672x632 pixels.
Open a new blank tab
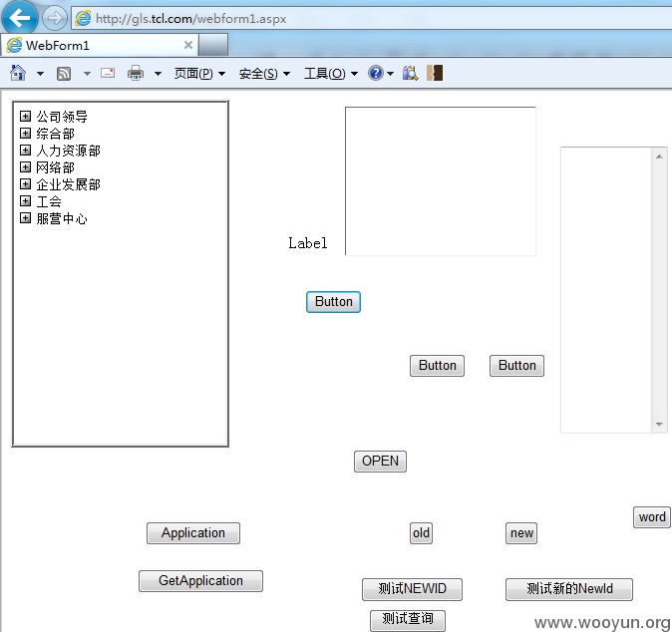(213, 46)
